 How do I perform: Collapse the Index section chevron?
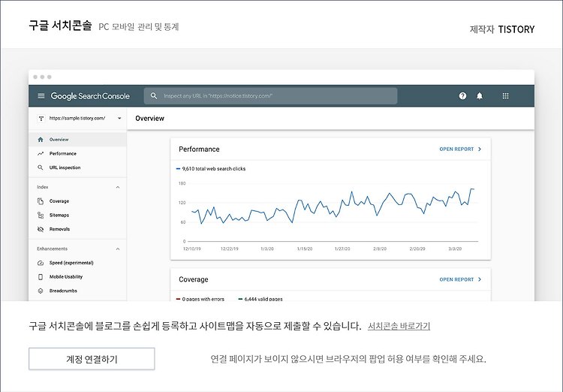pos(118,187)
